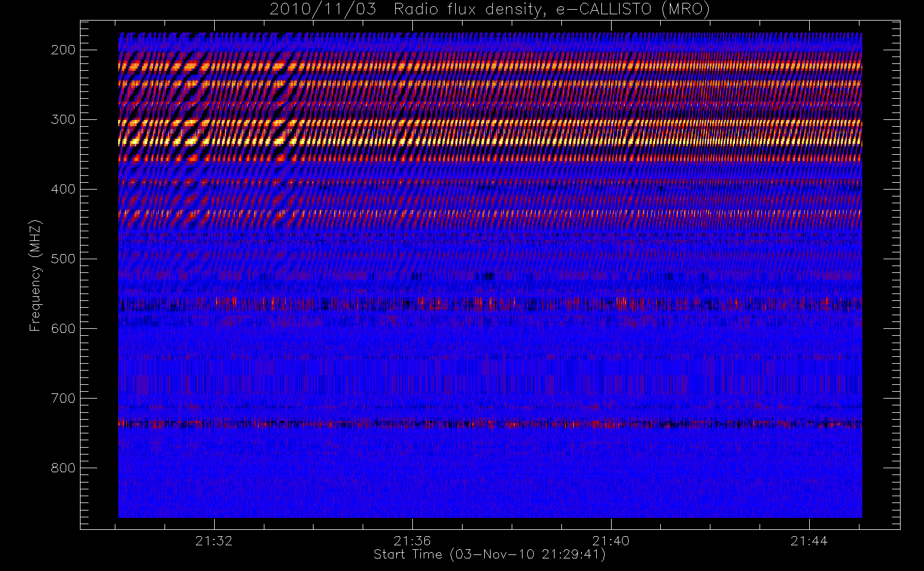Click the 500 frequency tick label
924x571 pixels.
click(63, 259)
